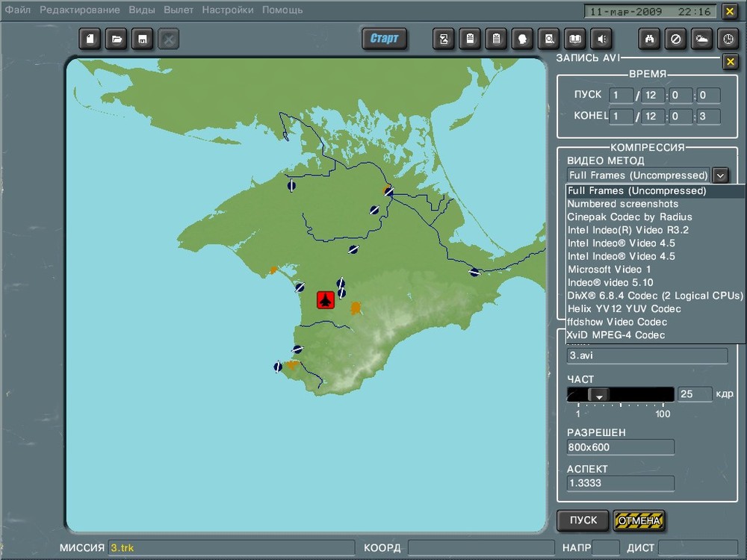The image size is (747, 560).
Task: Select the red aircraft marker on the map
Action: (x=325, y=299)
